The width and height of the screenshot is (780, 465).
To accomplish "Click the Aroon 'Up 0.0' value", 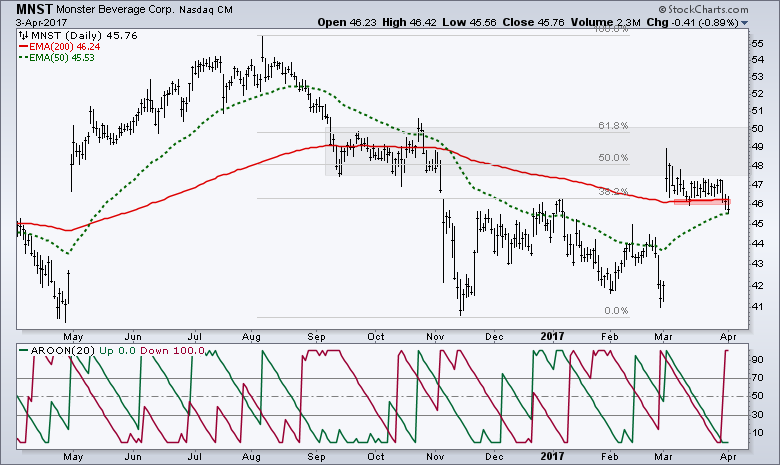I will 117,351.
